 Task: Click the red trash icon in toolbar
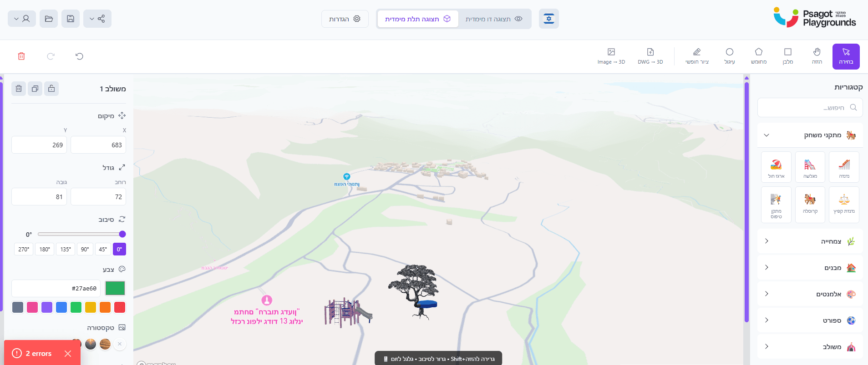click(x=21, y=56)
